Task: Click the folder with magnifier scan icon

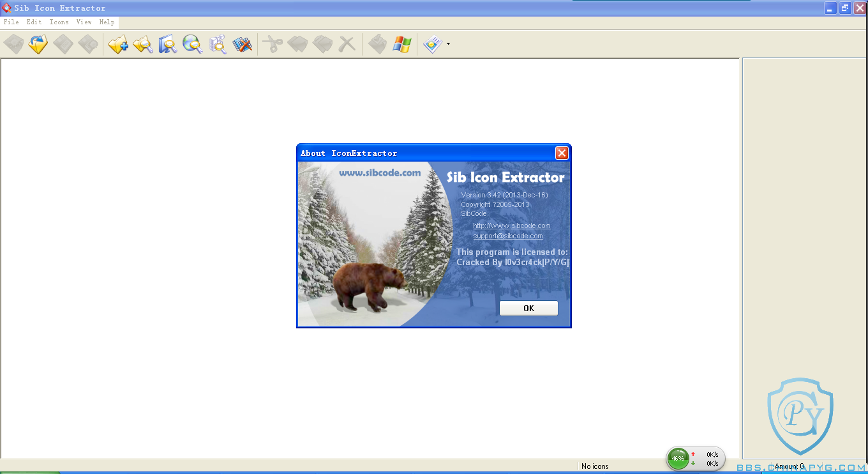Action: click(x=143, y=44)
